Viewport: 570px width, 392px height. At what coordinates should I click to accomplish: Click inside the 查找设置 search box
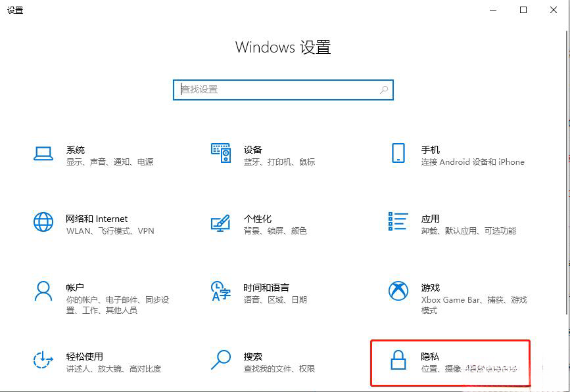[283, 89]
